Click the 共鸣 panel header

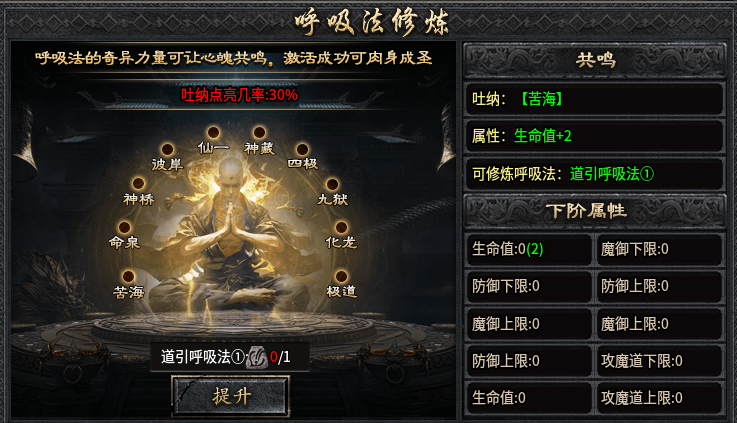595,60
